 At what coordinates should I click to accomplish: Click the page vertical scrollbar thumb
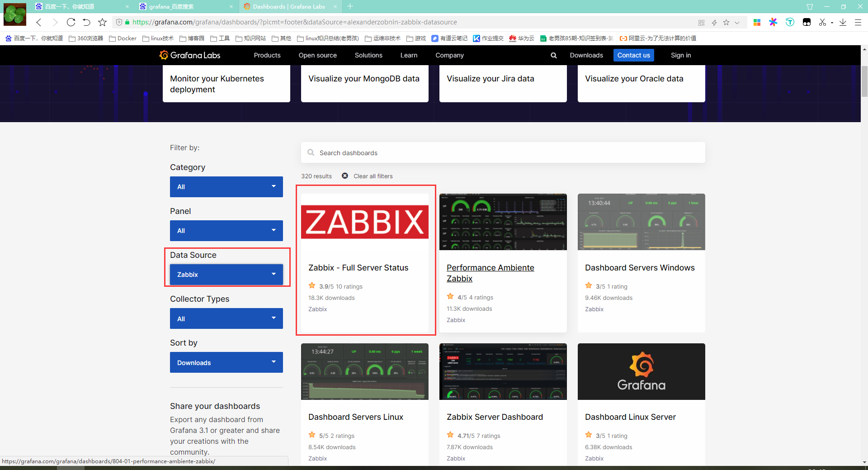[x=864, y=81]
